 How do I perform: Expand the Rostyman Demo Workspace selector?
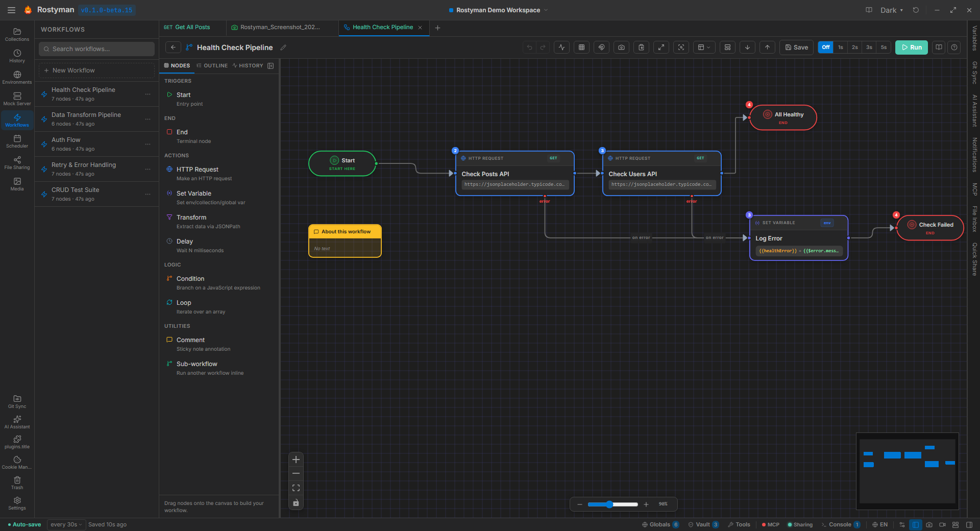pyautogui.click(x=498, y=10)
